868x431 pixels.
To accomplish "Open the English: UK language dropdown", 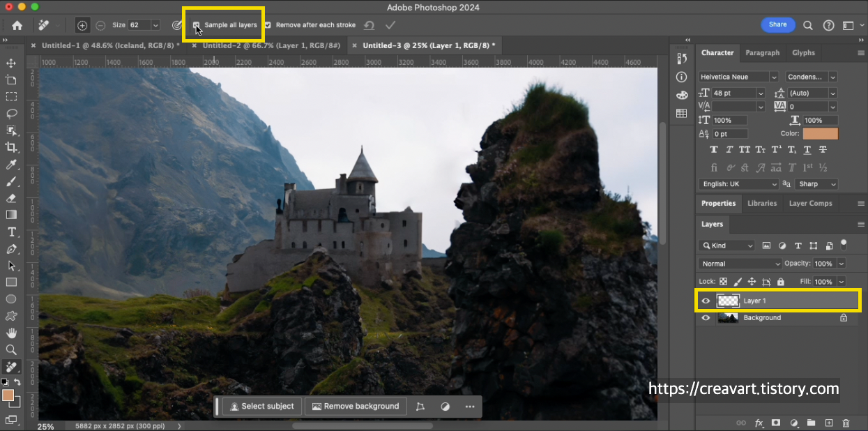I will pyautogui.click(x=738, y=184).
